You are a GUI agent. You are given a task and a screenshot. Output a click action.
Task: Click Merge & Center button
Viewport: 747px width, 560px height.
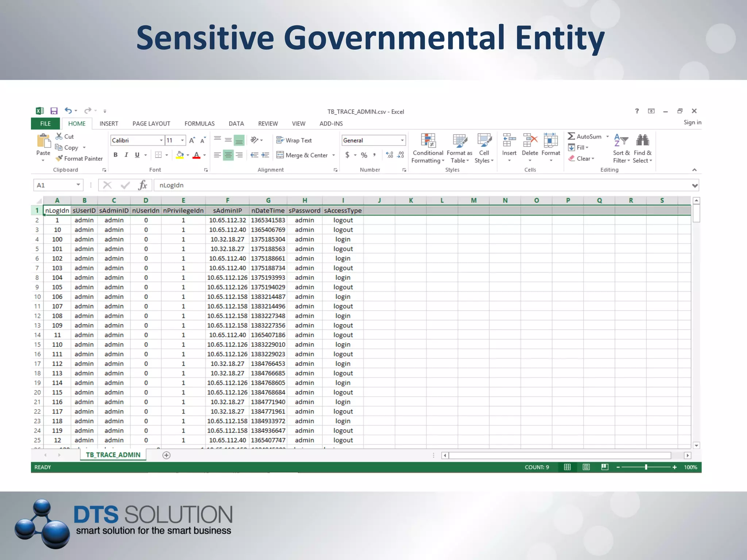(302, 155)
